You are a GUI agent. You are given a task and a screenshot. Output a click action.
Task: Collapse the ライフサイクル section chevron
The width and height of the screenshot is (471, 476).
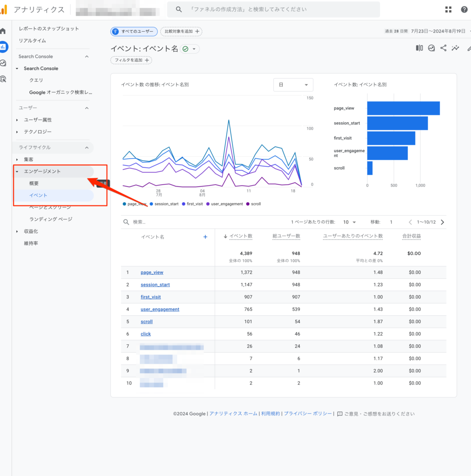[87, 147]
